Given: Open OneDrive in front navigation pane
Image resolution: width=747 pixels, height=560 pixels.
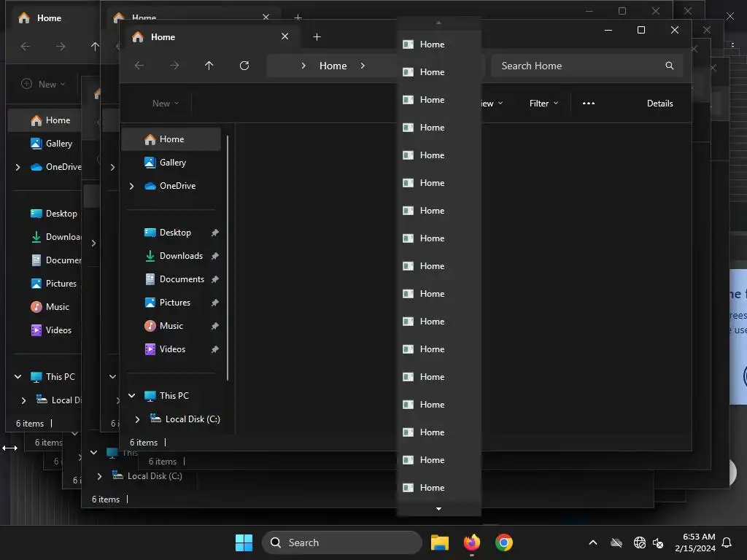Looking at the screenshot, I should pos(171,186).
